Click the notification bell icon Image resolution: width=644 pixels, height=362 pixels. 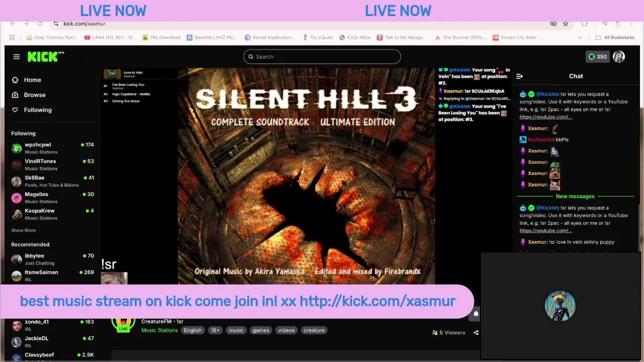pyautogui.click(x=476, y=314)
